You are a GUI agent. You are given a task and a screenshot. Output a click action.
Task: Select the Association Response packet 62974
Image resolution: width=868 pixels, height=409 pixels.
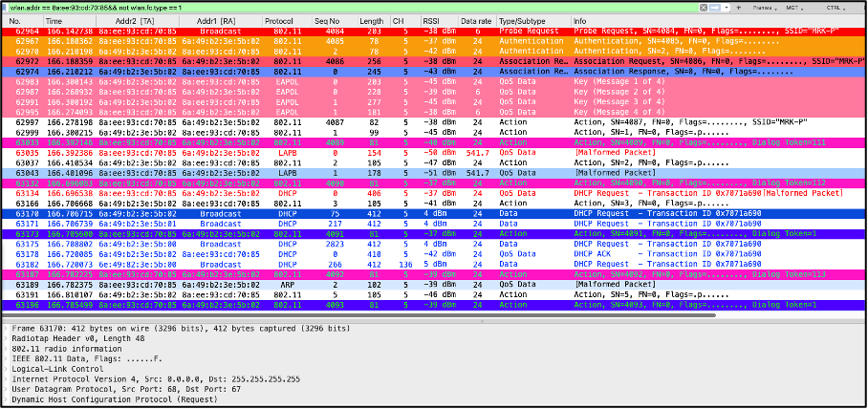[x=287, y=70]
